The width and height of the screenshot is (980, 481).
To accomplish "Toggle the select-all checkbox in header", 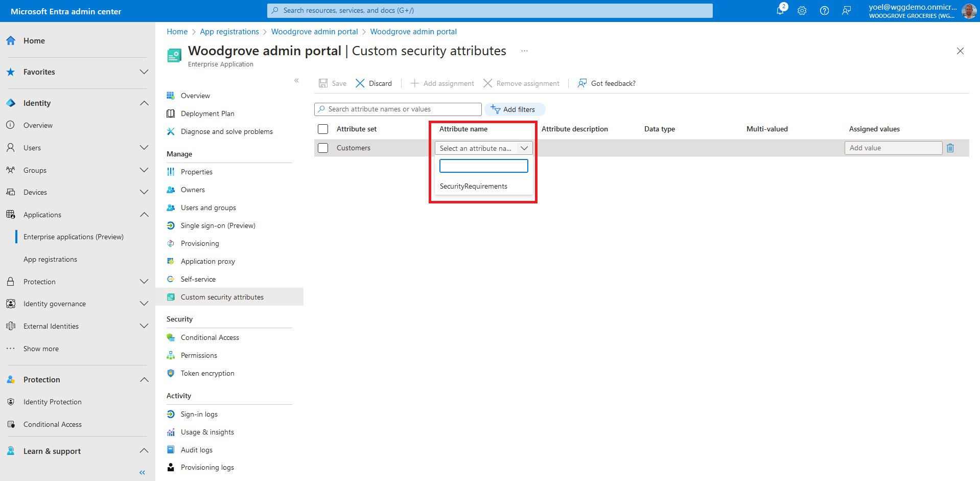I will (x=323, y=129).
